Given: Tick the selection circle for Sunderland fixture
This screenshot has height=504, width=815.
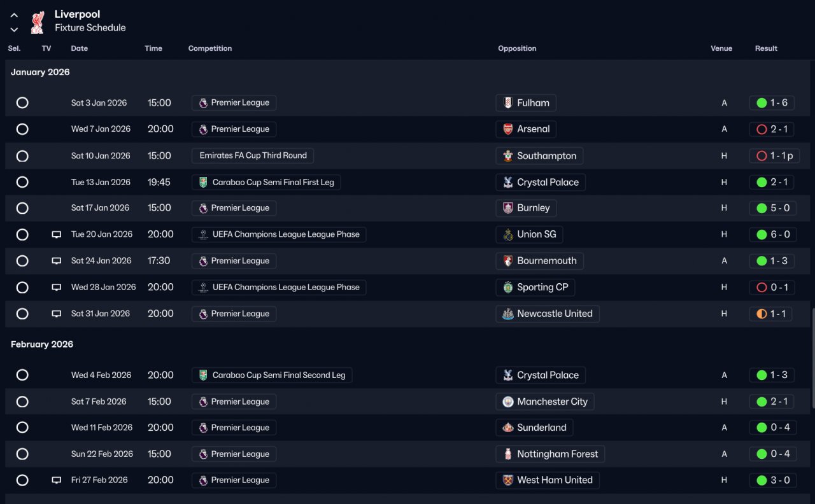Looking at the screenshot, I should 22,428.
